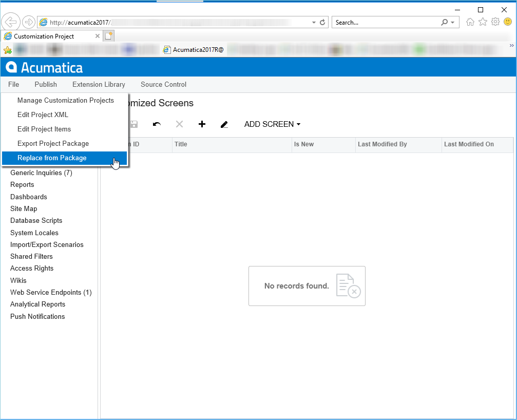Refresh the page using the reload icon

322,22
